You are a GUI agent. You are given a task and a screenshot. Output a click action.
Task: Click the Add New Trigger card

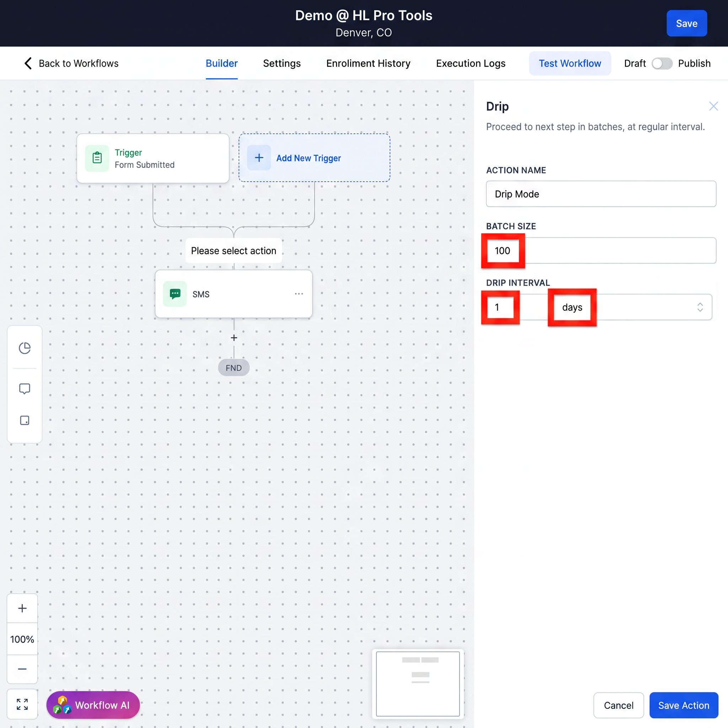tap(314, 158)
